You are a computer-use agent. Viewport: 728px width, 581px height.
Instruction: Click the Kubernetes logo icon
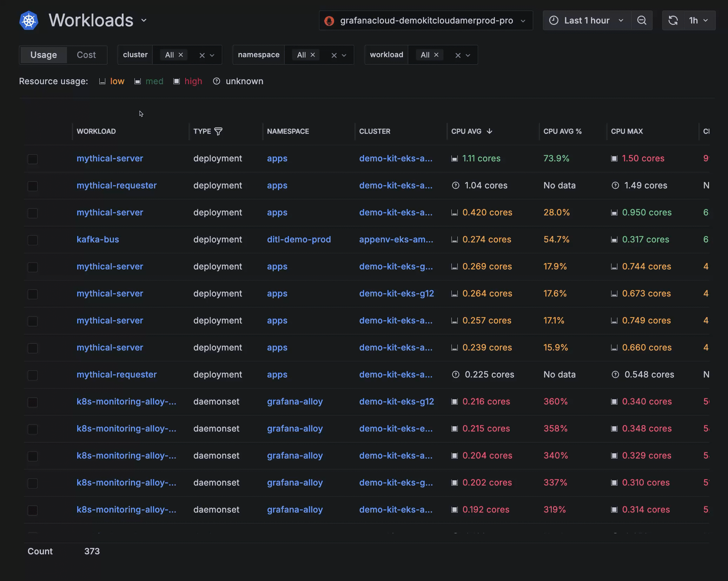click(x=29, y=21)
